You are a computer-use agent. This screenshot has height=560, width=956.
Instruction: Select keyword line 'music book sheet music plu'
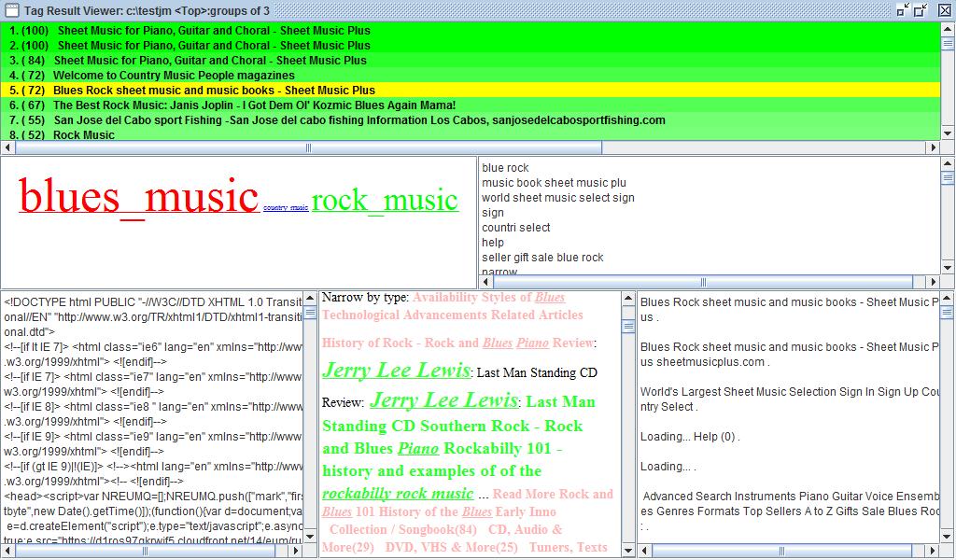pos(554,183)
